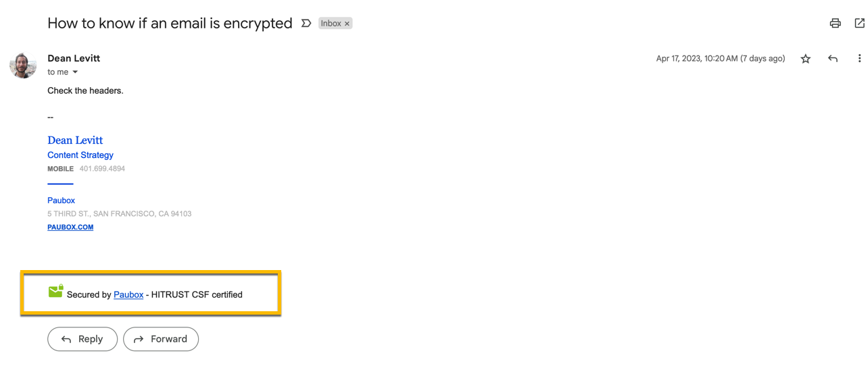Click the Content Strategy signature text
The image size is (868, 372).
(80, 155)
